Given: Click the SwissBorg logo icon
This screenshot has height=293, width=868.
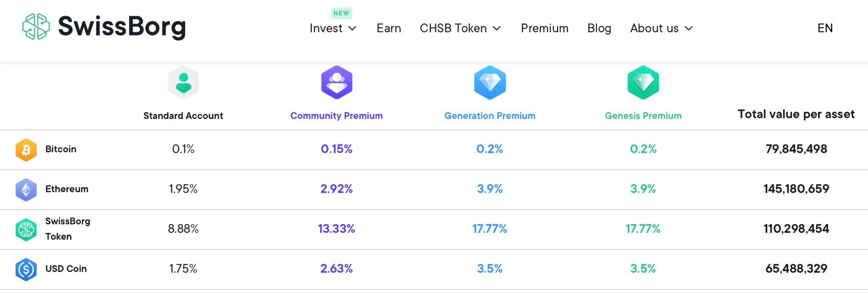Looking at the screenshot, I should (36, 27).
